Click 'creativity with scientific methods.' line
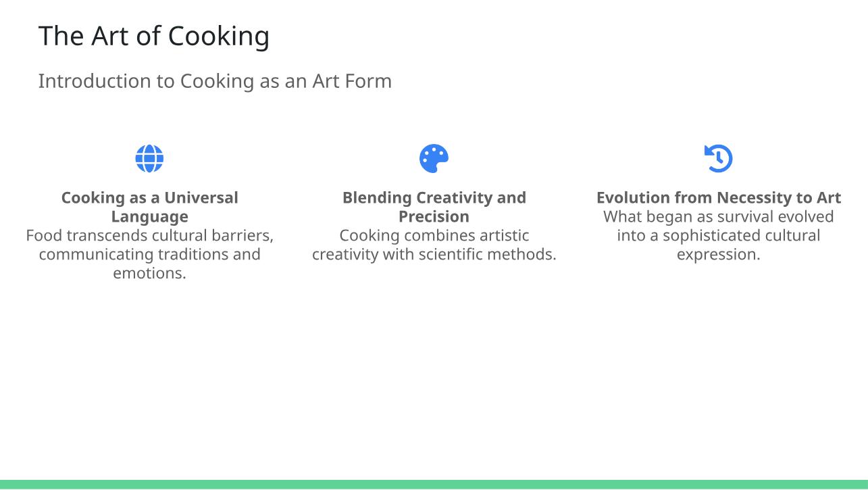The image size is (868, 490). coord(434,255)
